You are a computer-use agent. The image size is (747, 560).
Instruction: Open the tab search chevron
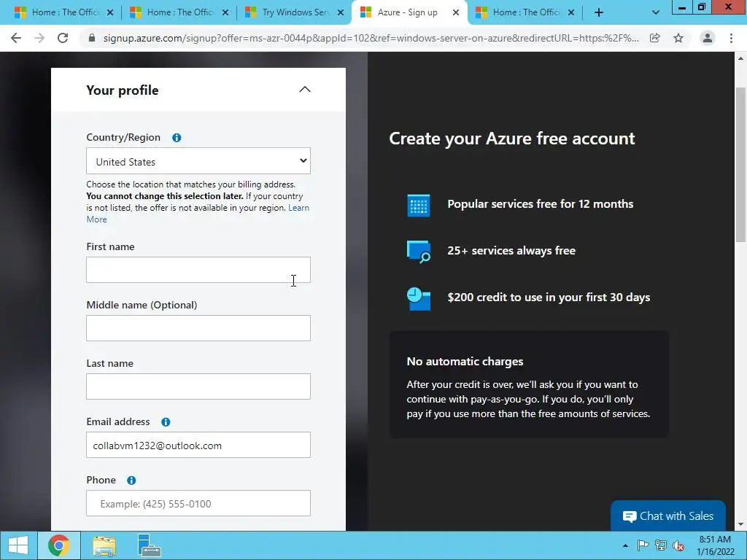(656, 12)
